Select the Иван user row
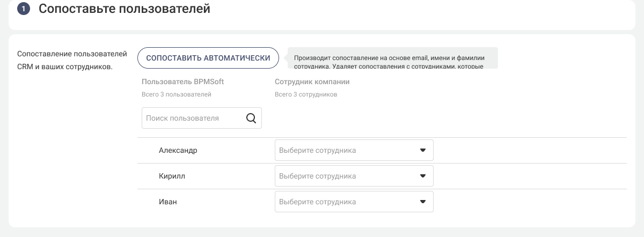 tap(168, 202)
